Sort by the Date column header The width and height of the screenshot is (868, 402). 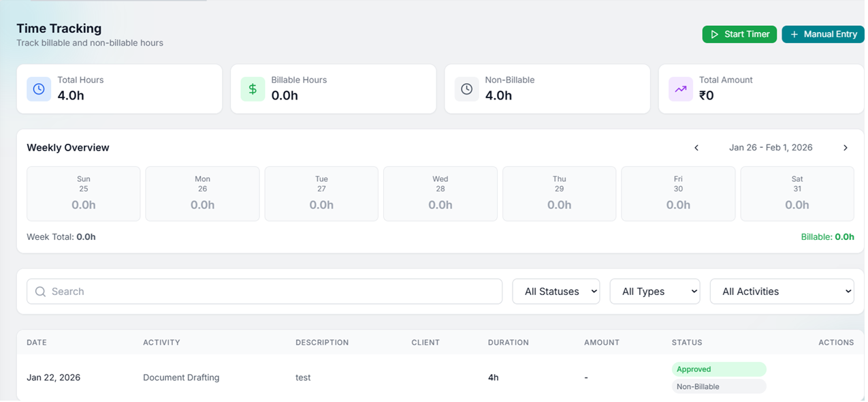pyautogui.click(x=37, y=343)
